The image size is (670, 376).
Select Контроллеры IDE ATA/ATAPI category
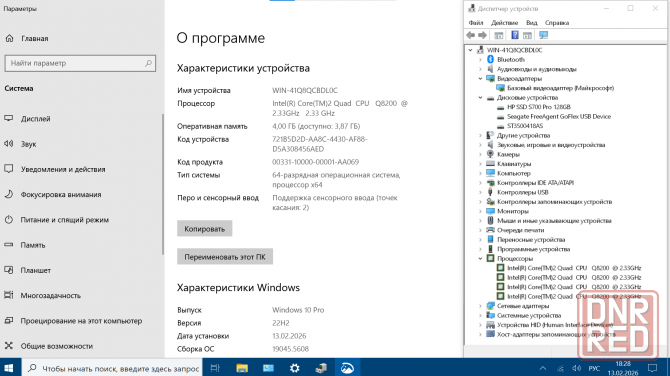[x=535, y=182]
